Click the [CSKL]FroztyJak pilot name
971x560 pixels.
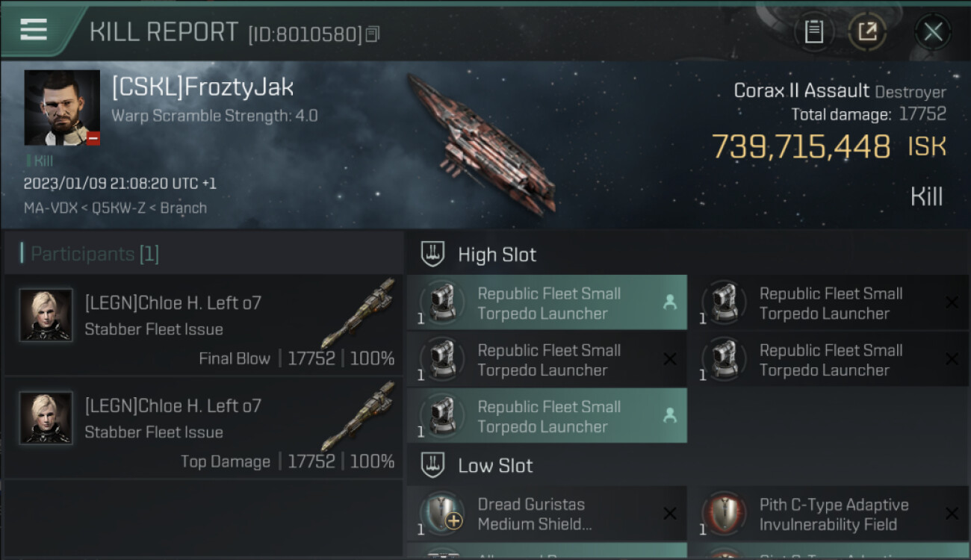click(202, 87)
